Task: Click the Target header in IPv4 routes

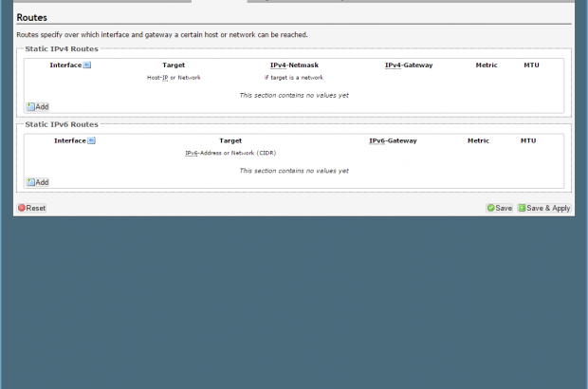Action: (174, 65)
